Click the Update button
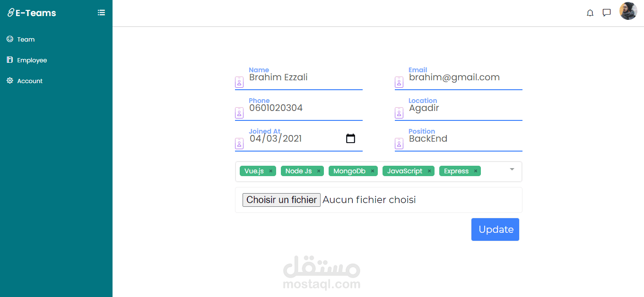The height and width of the screenshot is (297, 644). pyautogui.click(x=495, y=229)
